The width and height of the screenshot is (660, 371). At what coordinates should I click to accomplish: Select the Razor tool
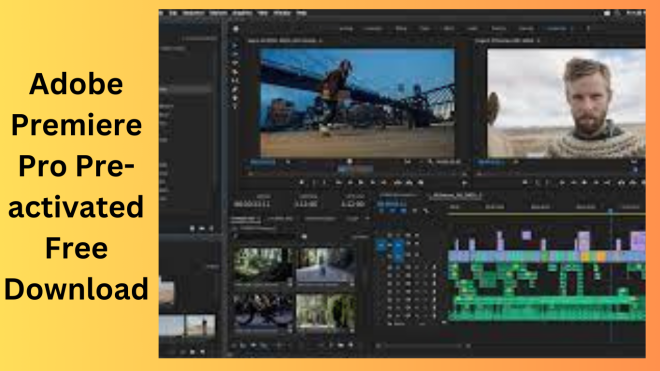click(x=235, y=72)
